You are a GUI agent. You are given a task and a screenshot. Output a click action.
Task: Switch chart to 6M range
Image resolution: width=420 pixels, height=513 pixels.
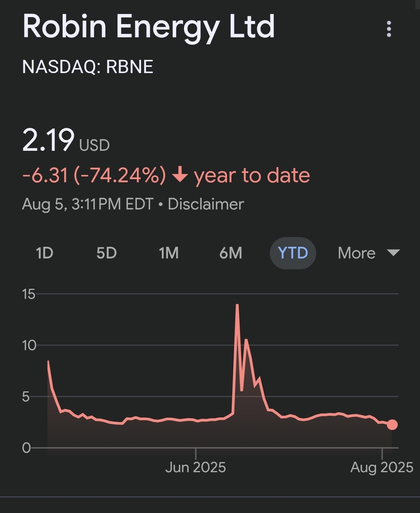point(231,253)
